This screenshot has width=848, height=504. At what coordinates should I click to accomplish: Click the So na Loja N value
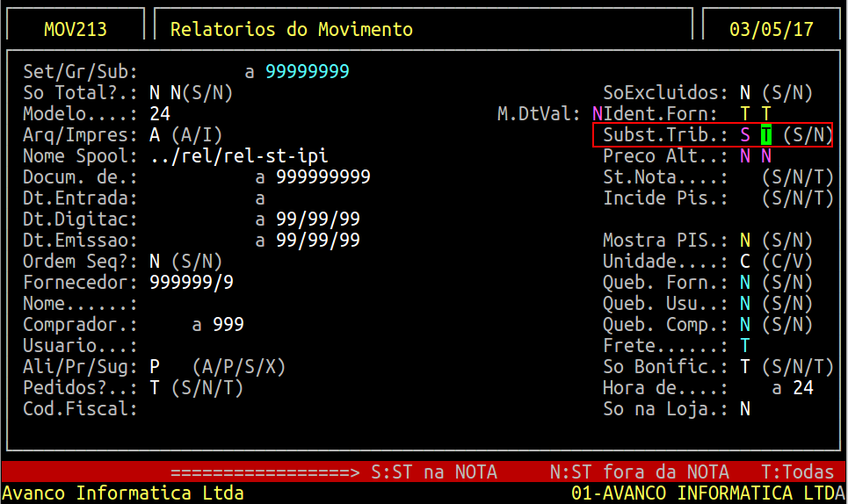[x=745, y=409]
